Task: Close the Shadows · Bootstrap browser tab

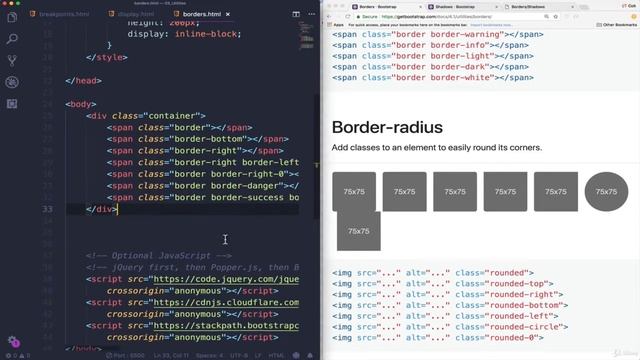Action: [x=496, y=7]
